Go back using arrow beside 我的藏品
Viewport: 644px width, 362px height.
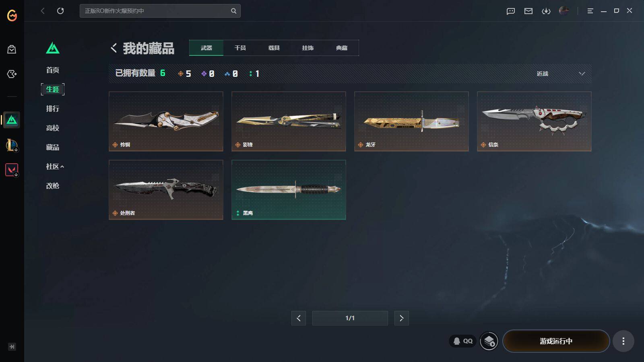click(x=114, y=48)
